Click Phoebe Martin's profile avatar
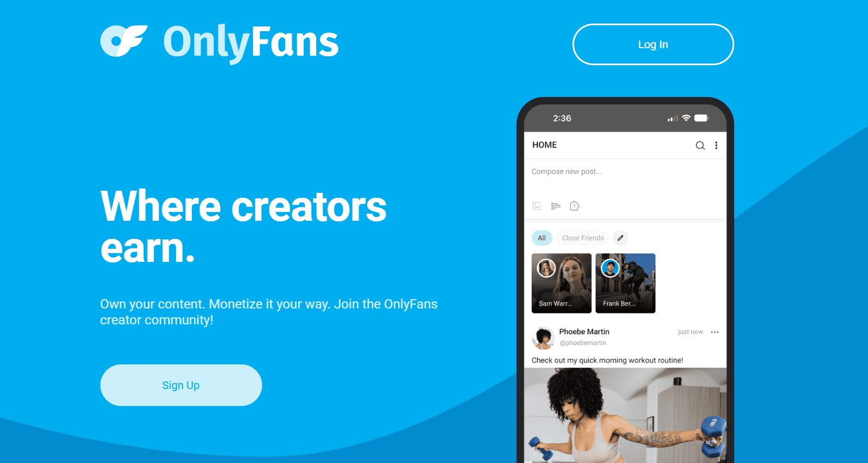 click(543, 338)
